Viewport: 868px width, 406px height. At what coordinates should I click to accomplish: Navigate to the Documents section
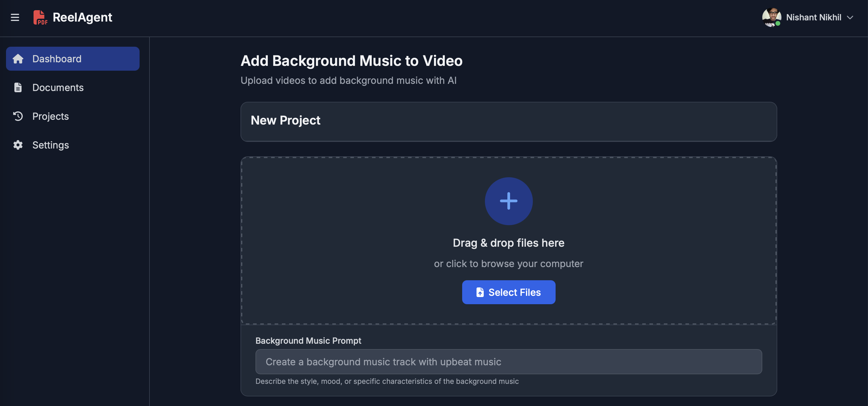58,87
